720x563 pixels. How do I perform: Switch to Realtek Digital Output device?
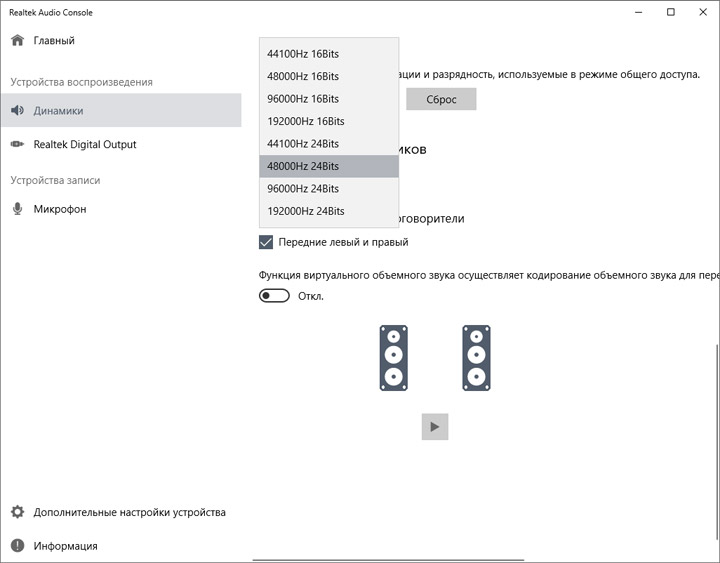[85, 145]
